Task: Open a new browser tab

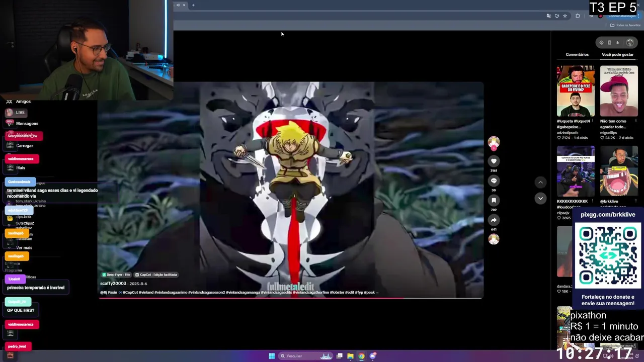Action: [x=193, y=5]
